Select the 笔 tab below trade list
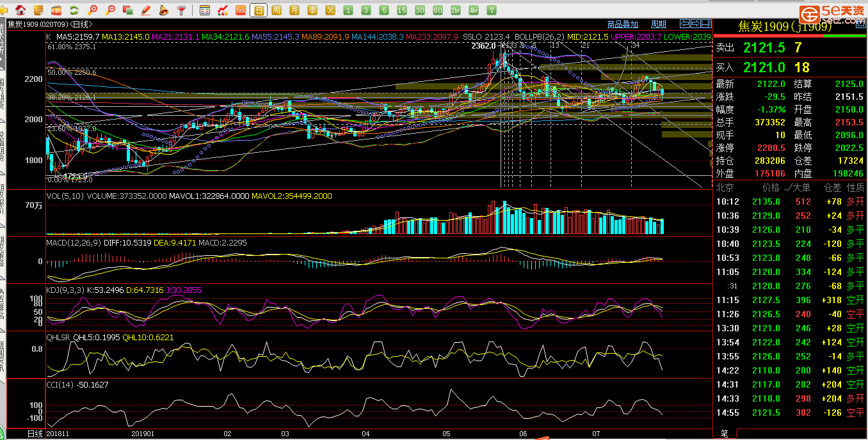The image size is (868, 440). click(725, 433)
